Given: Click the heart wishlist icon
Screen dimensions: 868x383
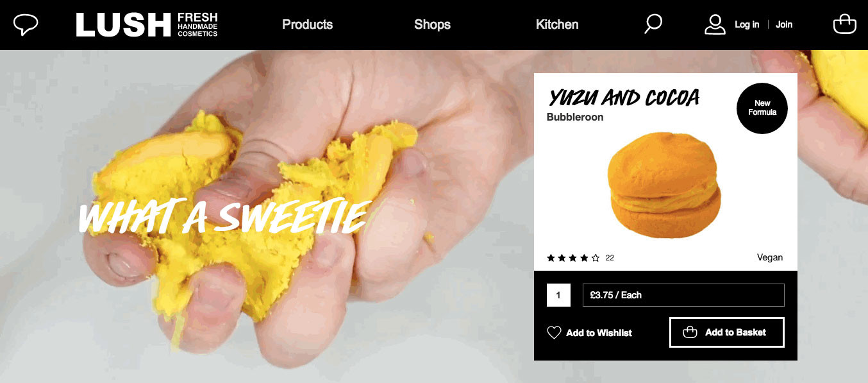Looking at the screenshot, I should coord(554,332).
